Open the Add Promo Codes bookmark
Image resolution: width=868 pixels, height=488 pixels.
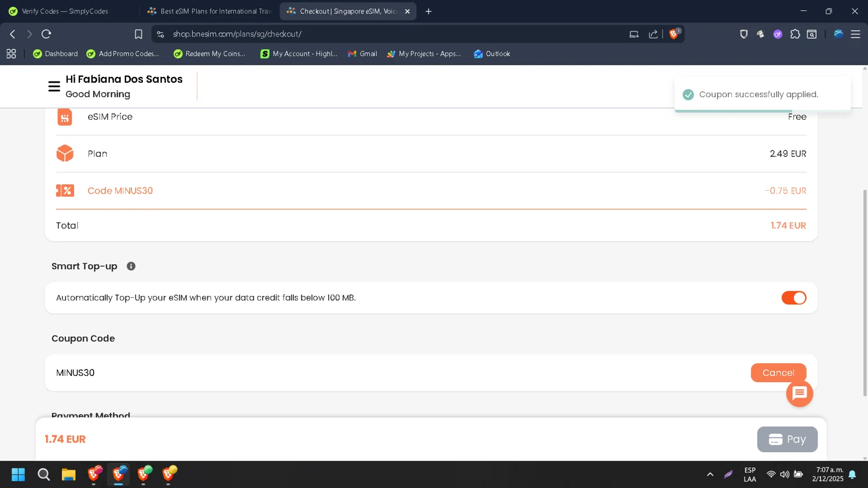pos(123,54)
